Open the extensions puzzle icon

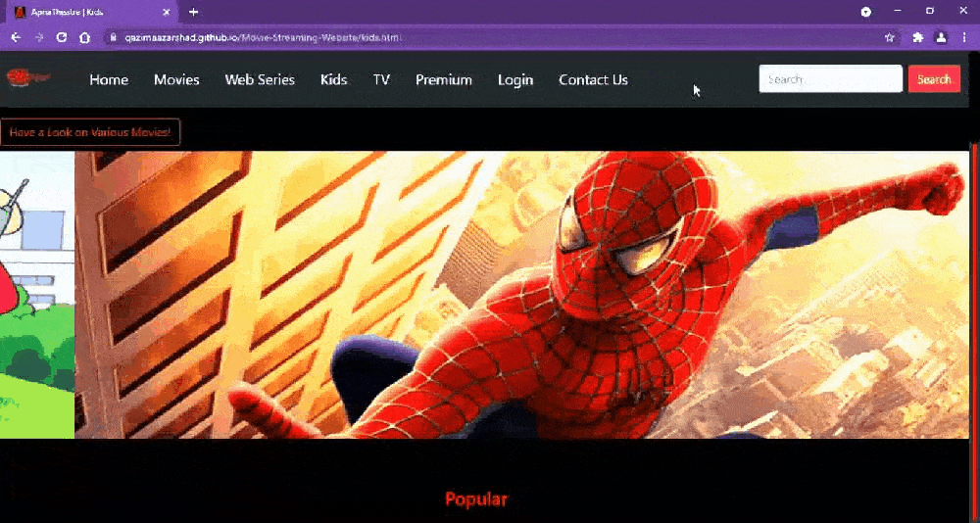point(917,37)
